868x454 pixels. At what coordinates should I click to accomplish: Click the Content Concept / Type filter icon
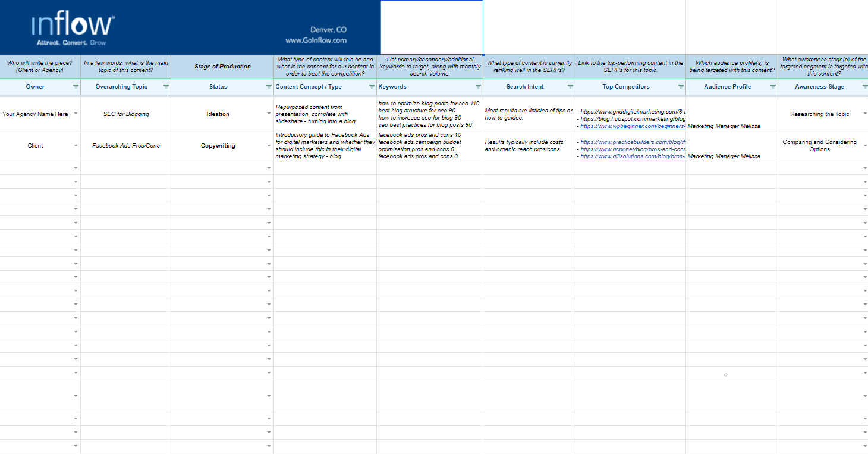point(371,87)
